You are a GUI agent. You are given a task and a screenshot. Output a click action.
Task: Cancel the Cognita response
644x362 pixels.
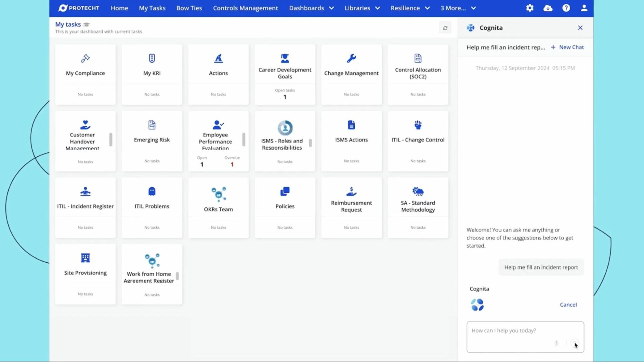tap(568, 305)
